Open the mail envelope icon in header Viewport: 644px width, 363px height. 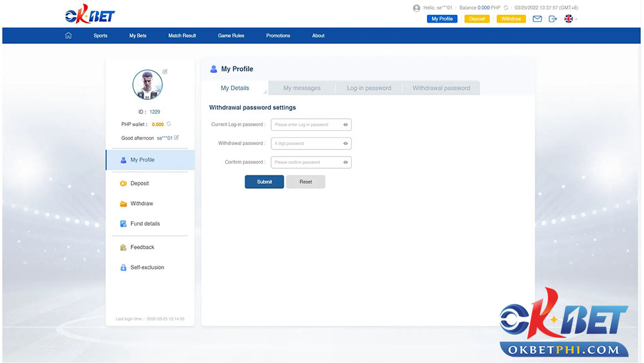click(x=537, y=19)
